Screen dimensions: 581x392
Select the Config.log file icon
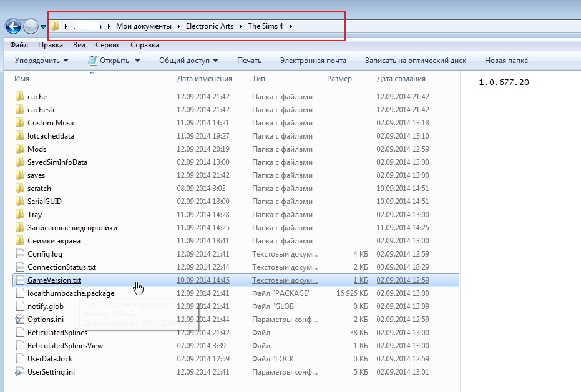pyautogui.click(x=20, y=254)
